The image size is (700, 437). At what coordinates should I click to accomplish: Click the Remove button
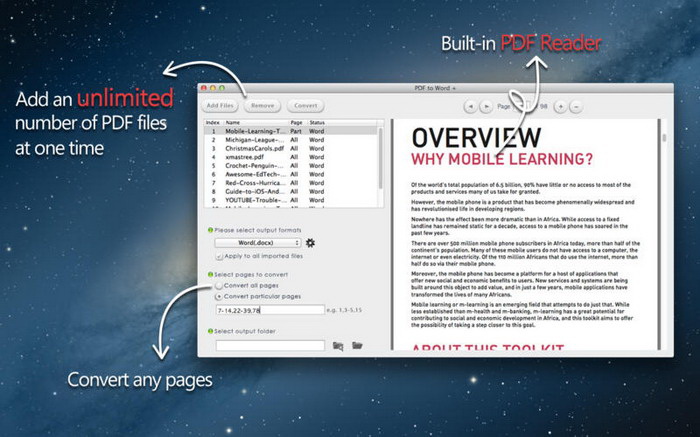pyautogui.click(x=262, y=106)
